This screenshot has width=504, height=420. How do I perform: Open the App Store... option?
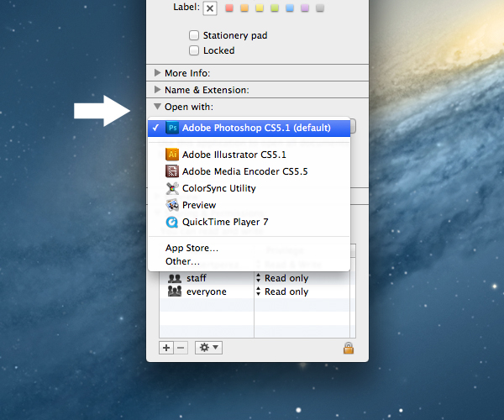(x=249, y=248)
